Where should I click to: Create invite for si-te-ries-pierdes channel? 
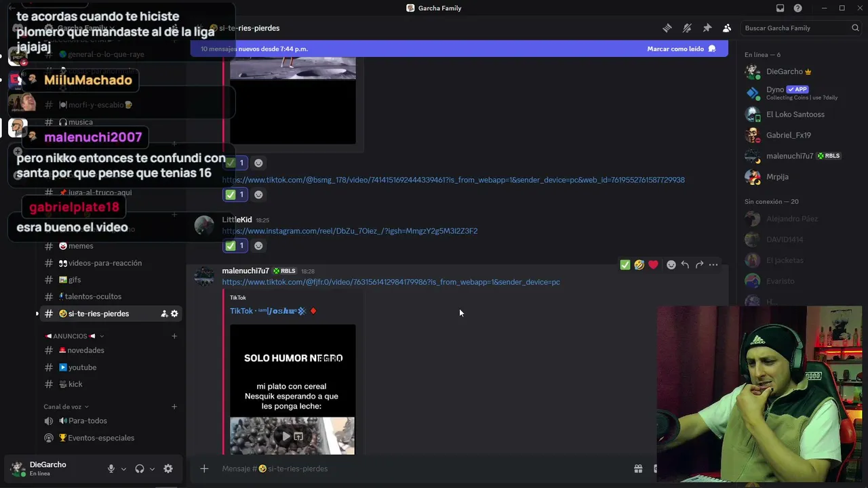click(164, 314)
